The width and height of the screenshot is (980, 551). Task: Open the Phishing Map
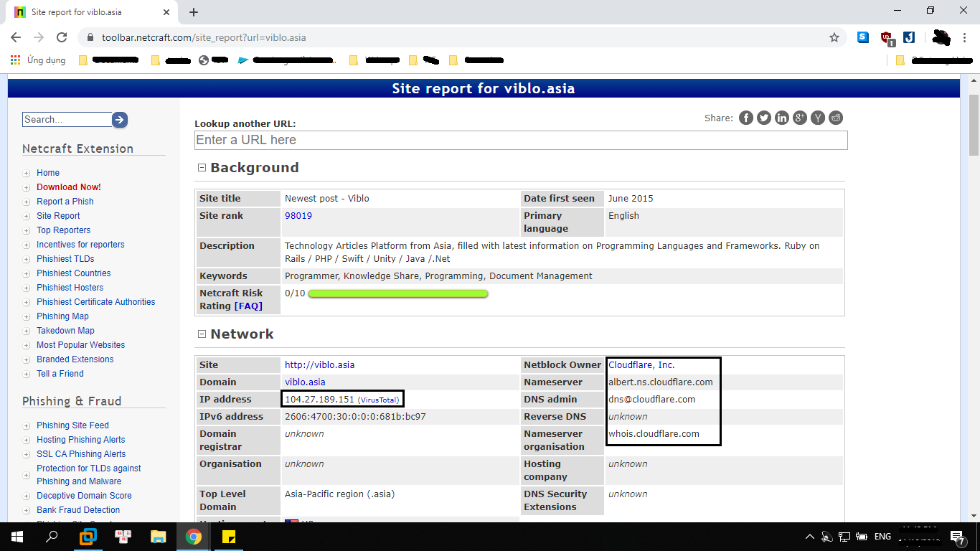click(x=63, y=316)
